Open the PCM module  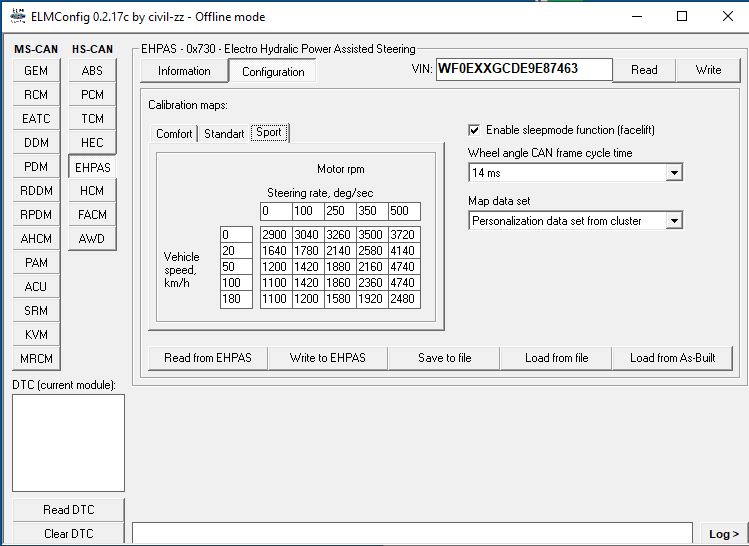point(92,95)
